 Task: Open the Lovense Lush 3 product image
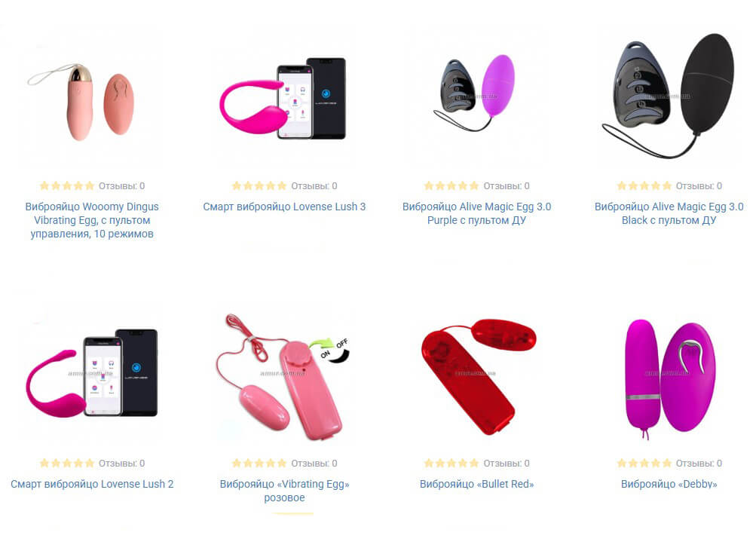point(284,100)
